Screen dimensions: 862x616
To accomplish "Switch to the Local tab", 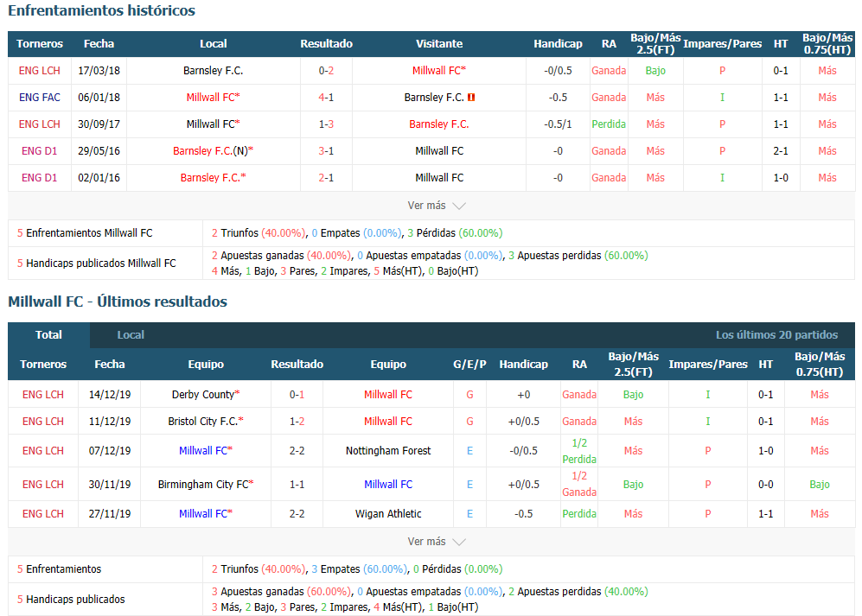I will coord(131,334).
